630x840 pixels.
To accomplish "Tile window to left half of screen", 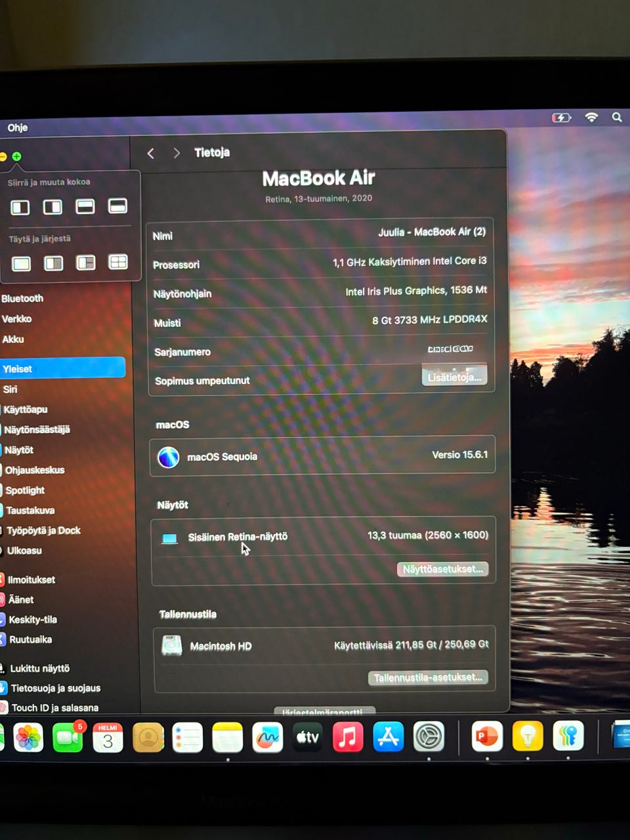I will [x=20, y=207].
